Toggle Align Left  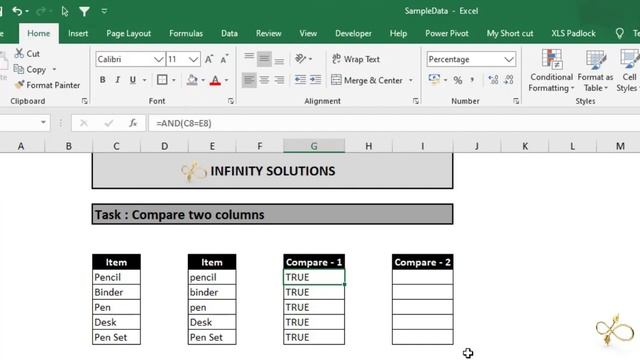249,80
